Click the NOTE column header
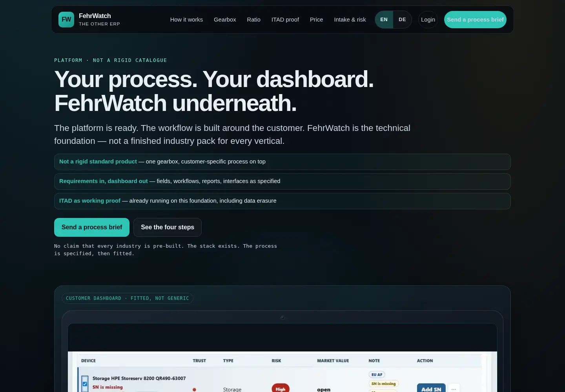 pyautogui.click(x=374, y=361)
